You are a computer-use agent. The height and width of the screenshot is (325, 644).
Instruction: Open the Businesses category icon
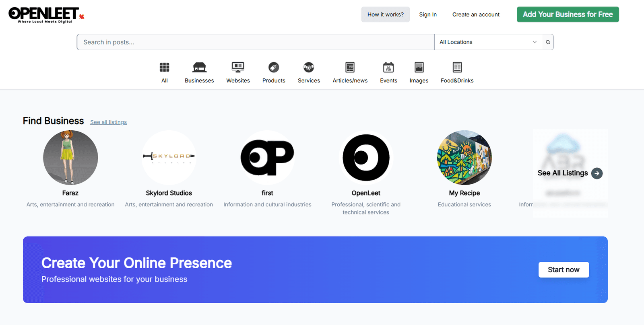point(199,67)
